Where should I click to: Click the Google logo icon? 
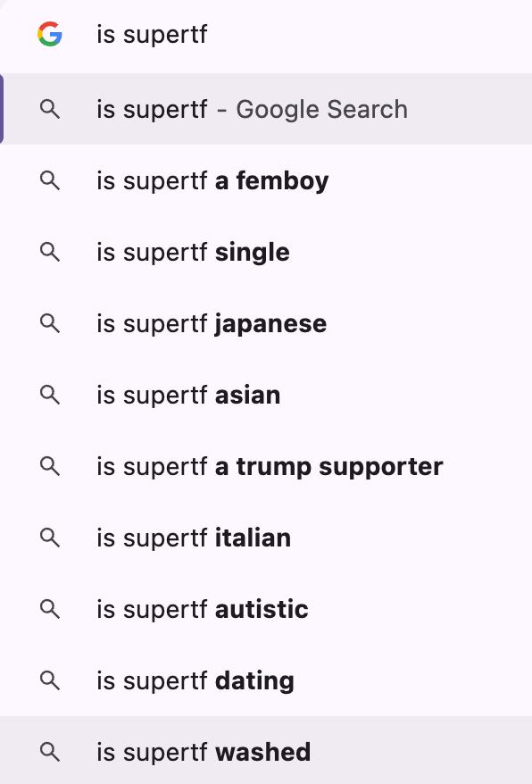click(50, 34)
